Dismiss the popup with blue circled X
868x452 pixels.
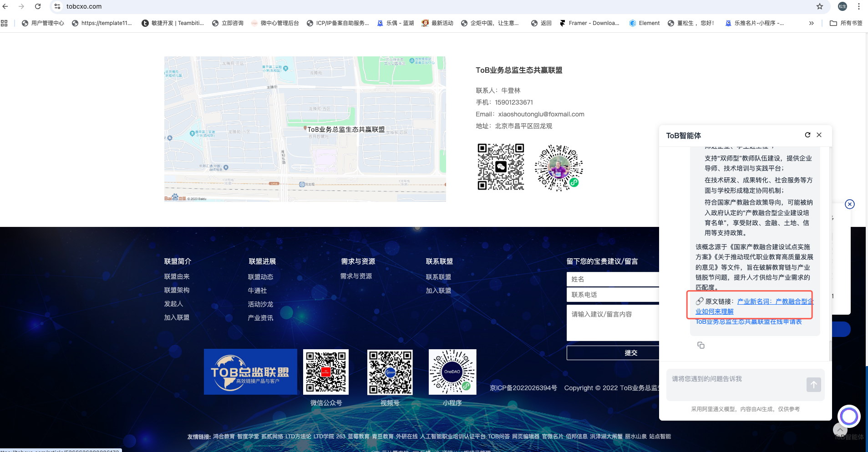tap(849, 204)
